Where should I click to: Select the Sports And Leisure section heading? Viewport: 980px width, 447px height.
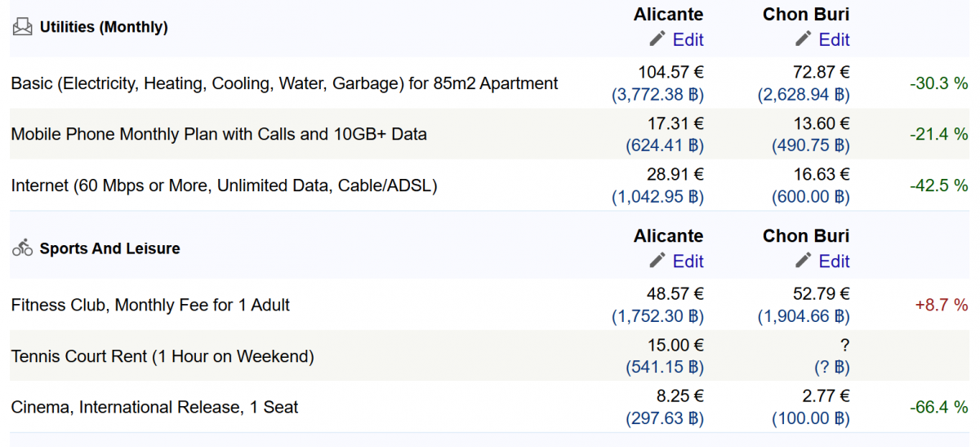109,248
